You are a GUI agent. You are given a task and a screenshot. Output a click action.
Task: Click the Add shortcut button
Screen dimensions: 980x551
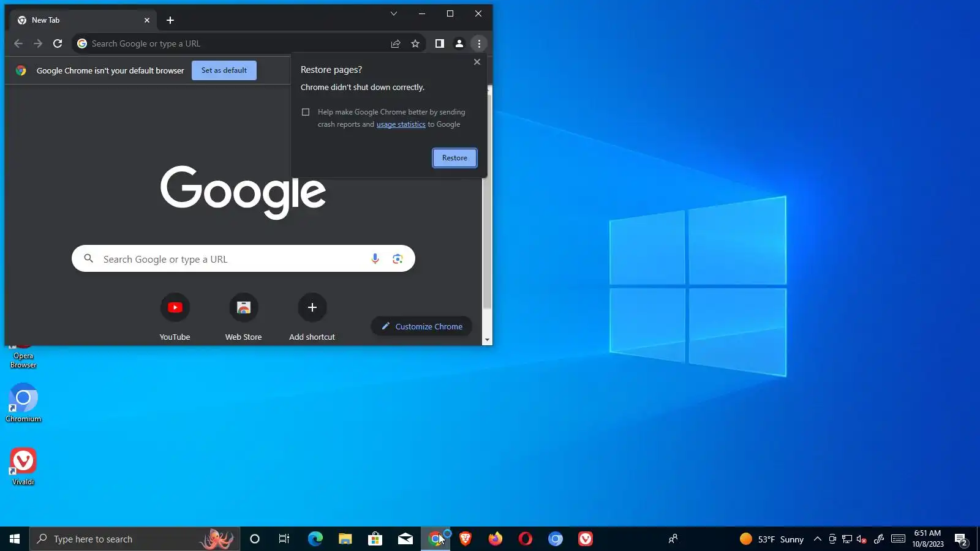coord(312,317)
